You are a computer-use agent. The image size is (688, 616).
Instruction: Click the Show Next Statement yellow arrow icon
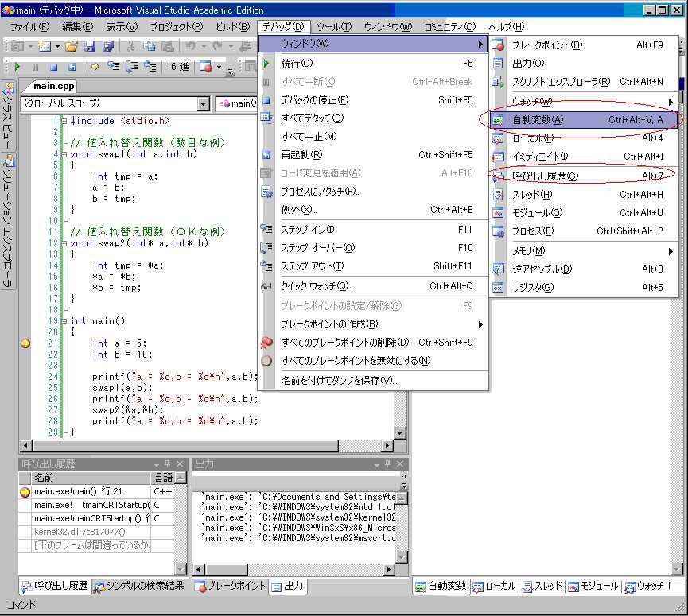(95, 67)
